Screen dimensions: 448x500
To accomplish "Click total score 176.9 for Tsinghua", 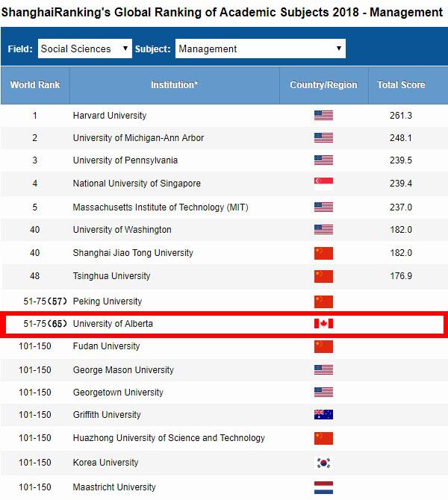I will pyautogui.click(x=401, y=276).
